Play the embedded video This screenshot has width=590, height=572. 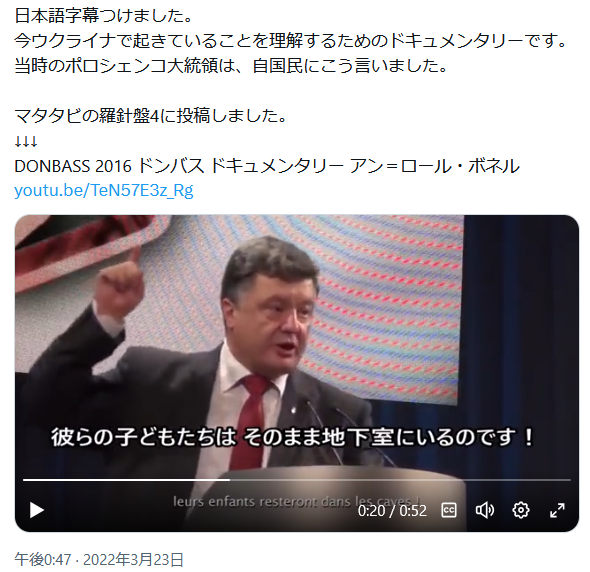tap(36, 510)
